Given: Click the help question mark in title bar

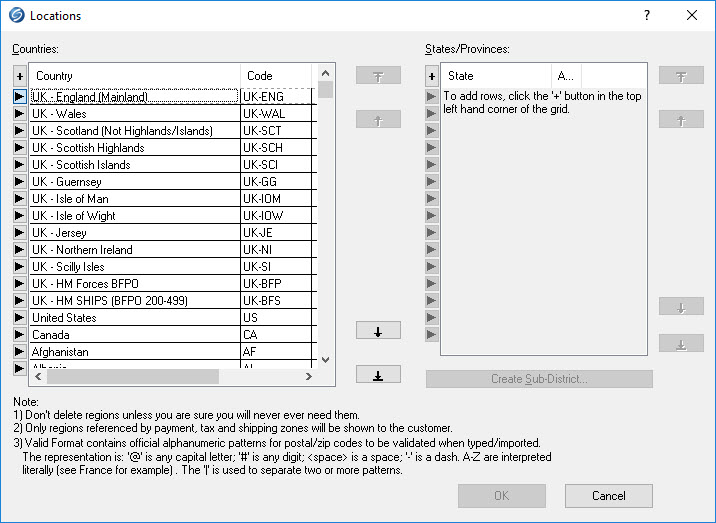Looking at the screenshot, I should point(647,16).
